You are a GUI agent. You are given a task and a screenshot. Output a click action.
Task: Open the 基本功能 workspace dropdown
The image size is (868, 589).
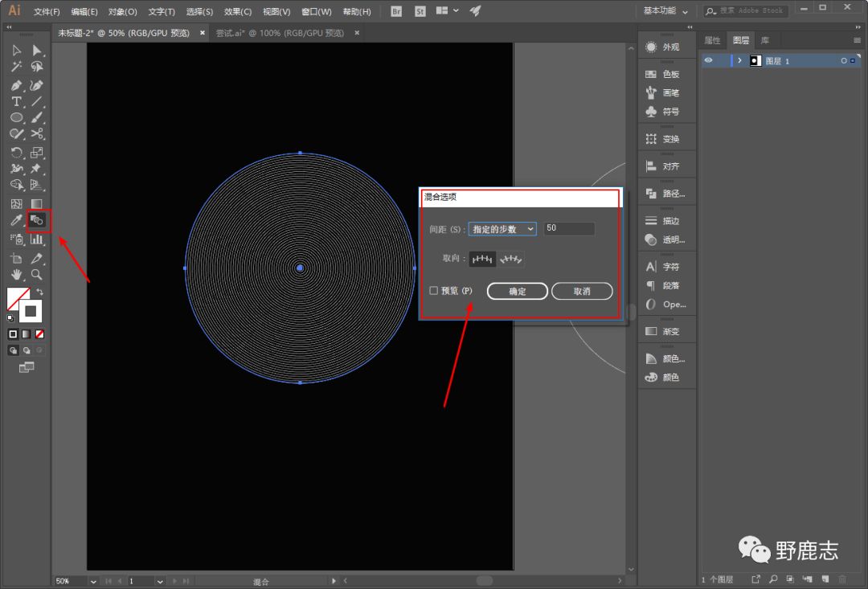(x=666, y=11)
